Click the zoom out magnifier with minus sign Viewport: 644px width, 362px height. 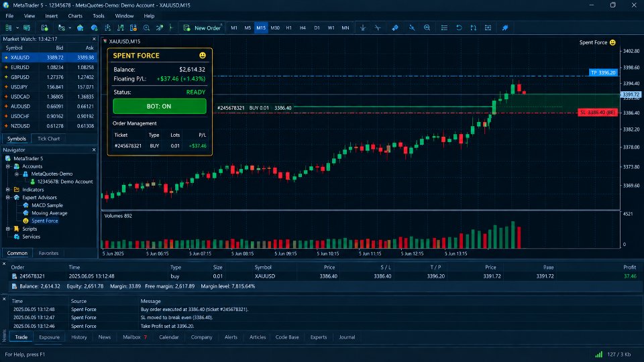427,28
